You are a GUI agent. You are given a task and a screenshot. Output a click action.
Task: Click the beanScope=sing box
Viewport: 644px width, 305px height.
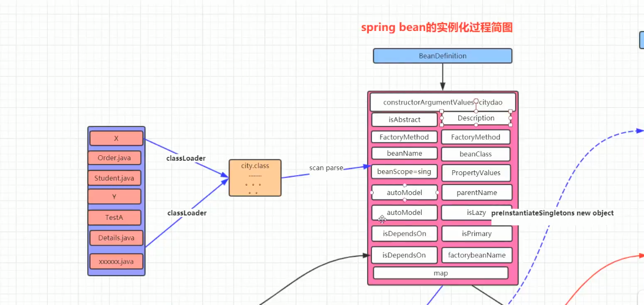coord(405,172)
